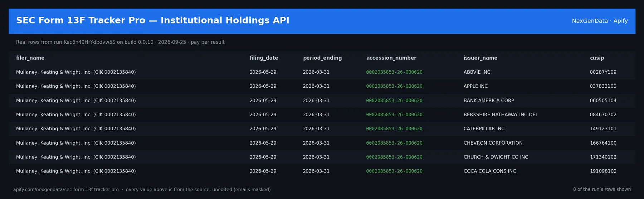Image resolution: width=644 pixels, height=199 pixels.
Task: Open accession number link in CHEVRON CORPORATION row
Action: click(x=394, y=143)
